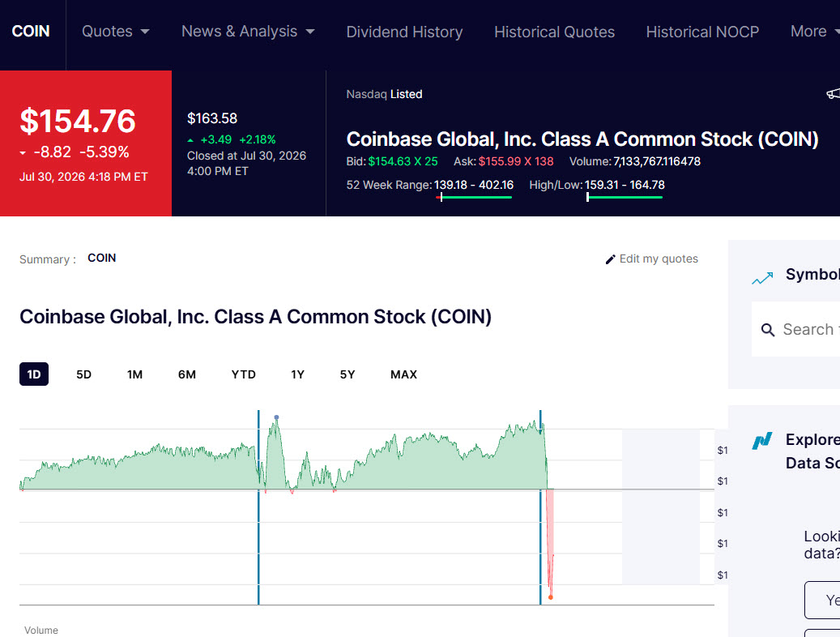Open the More dropdown menu

coord(815,32)
